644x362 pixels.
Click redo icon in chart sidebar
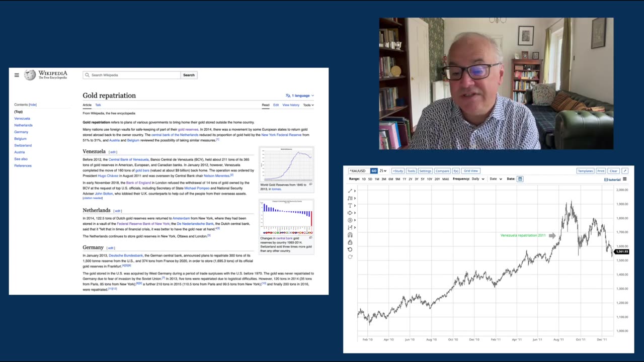click(x=350, y=256)
